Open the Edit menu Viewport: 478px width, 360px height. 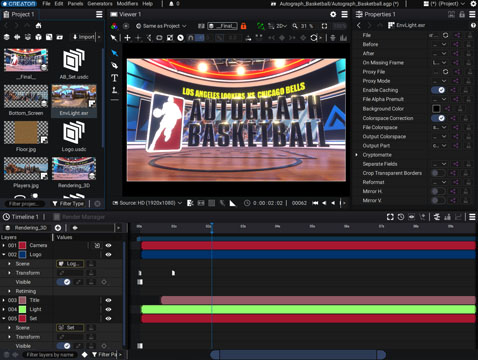point(59,4)
